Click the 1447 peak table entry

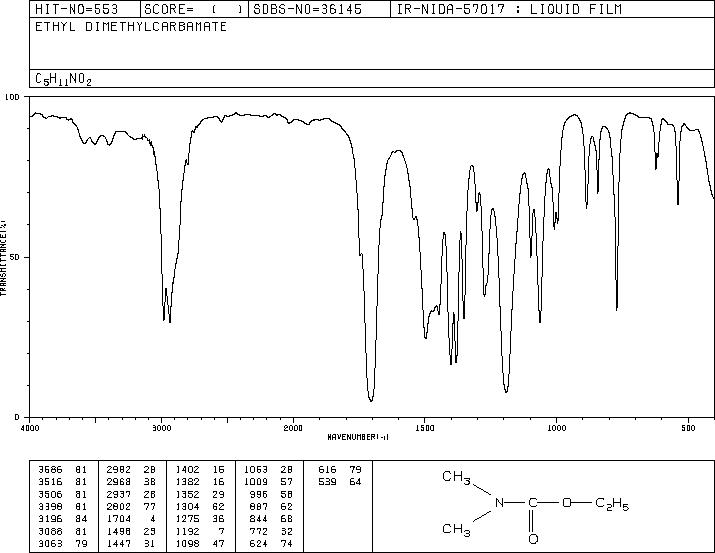(131, 543)
